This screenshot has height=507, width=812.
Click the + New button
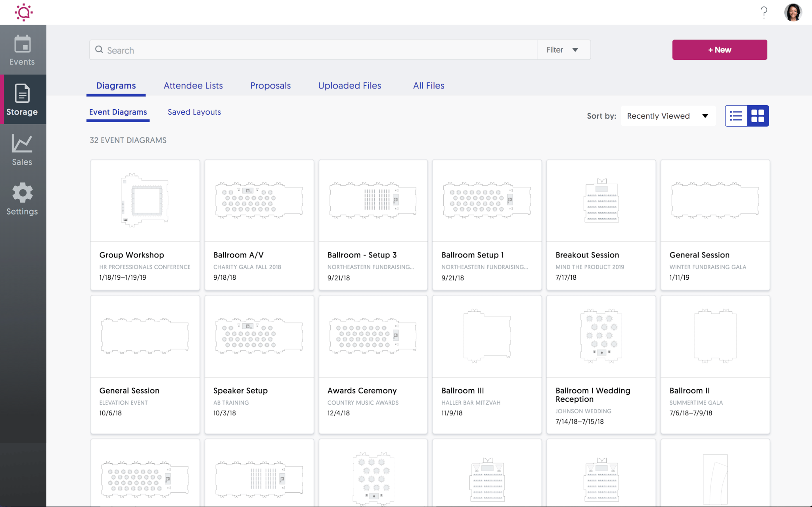[719, 50]
